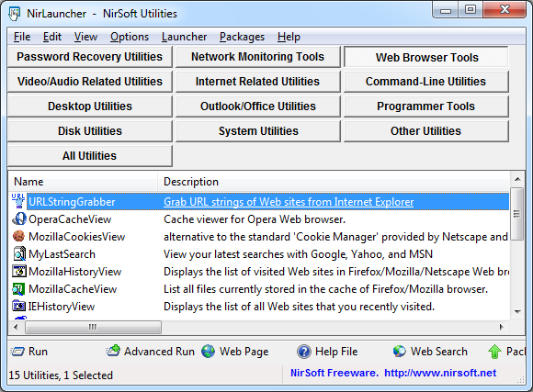Image resolution: width=533 pixels, height=392 pixels.
Task: Click the OperaCacheView row icon
Action: point(19,219)
